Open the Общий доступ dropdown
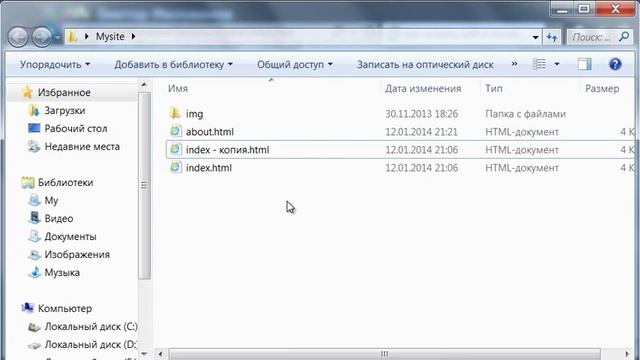Image resolution: width=640 pixels, height=360 pixels. coord(295,64)
